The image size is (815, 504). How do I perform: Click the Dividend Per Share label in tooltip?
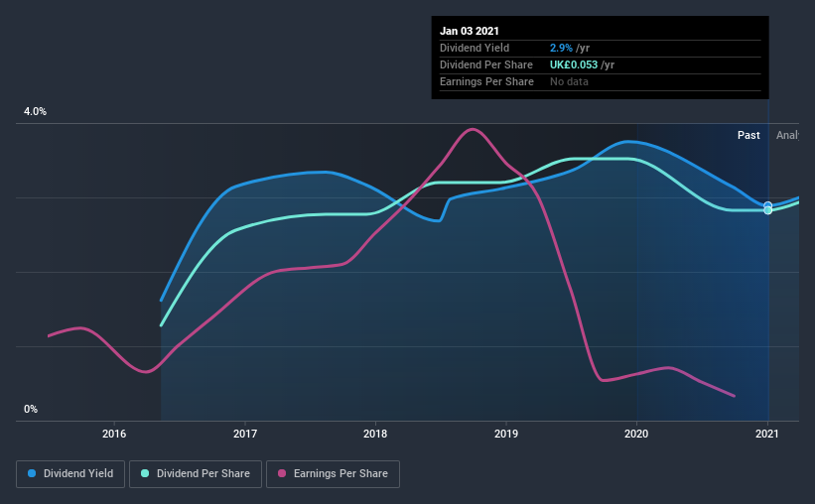point(486,64)
